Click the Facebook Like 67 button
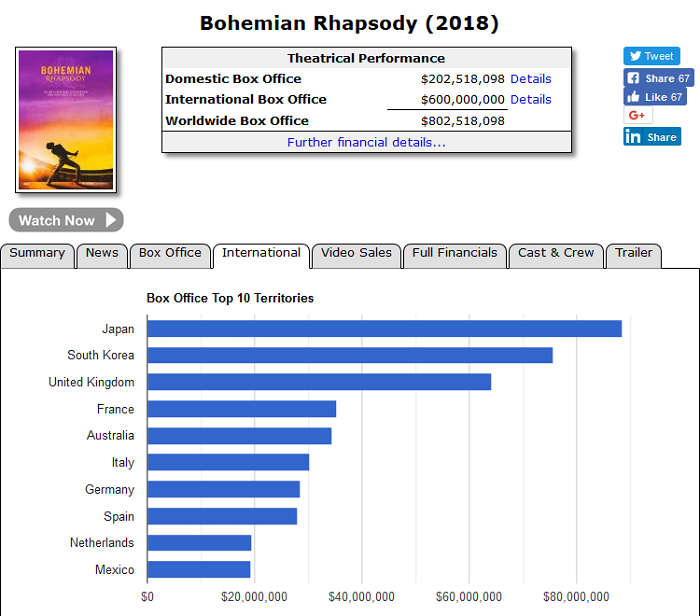 point(654,97)
